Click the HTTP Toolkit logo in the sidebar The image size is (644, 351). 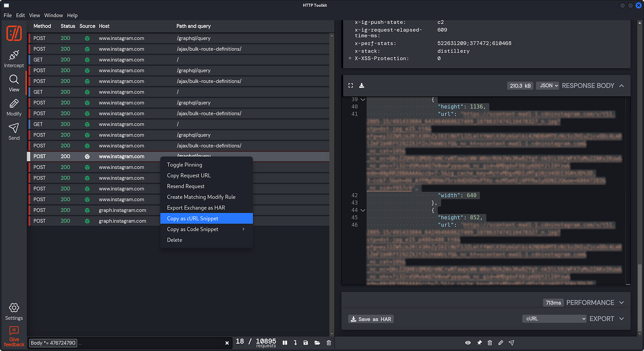click(14, 33)
